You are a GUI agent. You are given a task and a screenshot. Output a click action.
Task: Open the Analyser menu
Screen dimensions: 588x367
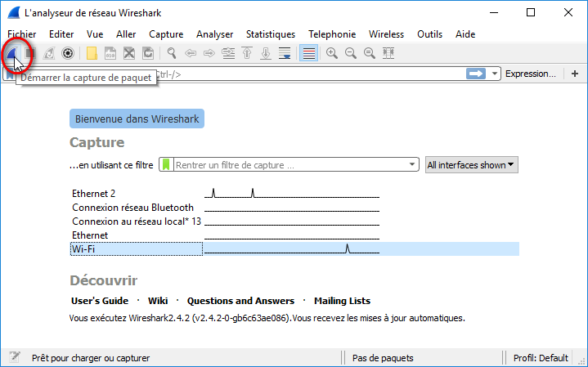(215, 34)
